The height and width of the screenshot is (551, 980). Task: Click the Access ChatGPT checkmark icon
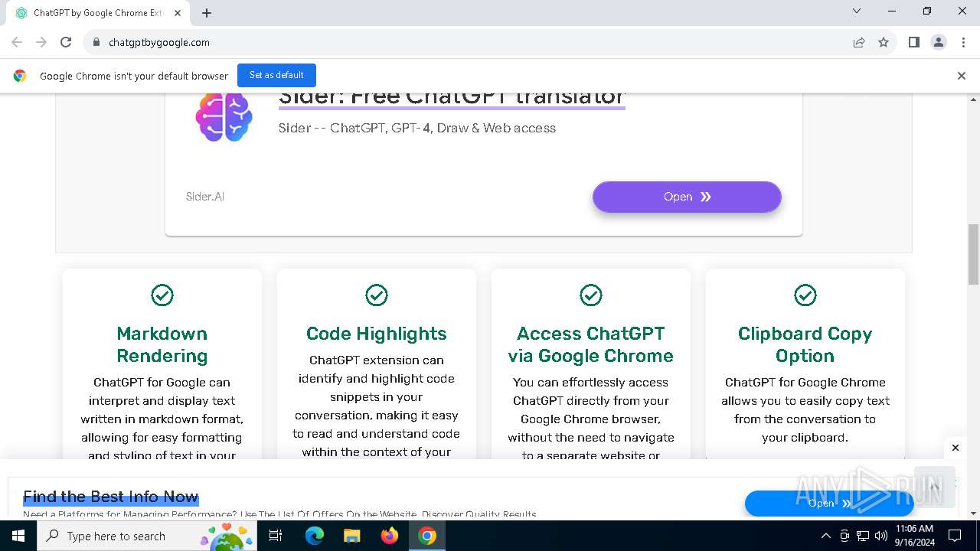pos(591,295)
